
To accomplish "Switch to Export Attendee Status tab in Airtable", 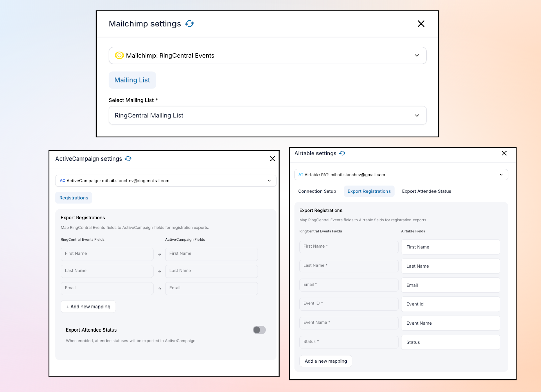I will click(427, 191).
